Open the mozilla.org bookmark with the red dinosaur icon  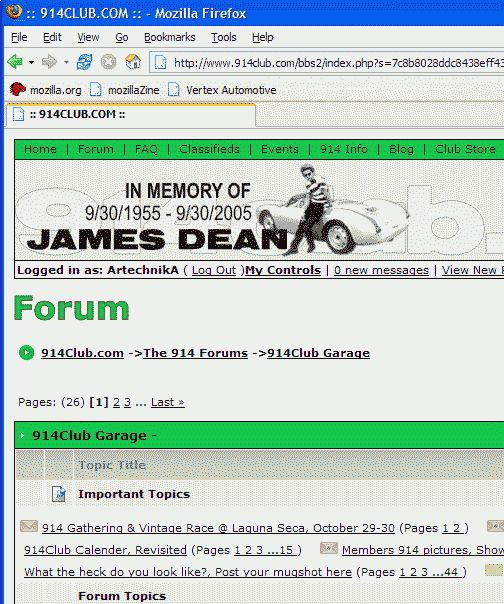point(45,90)
